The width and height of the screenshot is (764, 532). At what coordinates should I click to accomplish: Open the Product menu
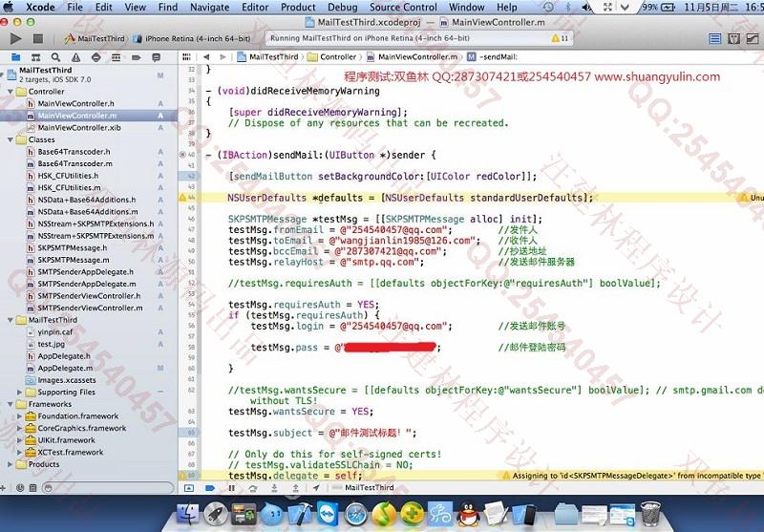[298, 8]
